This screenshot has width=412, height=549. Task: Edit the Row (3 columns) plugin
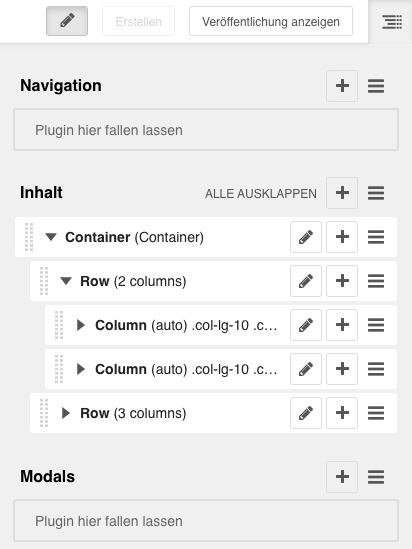click(306, 413)
